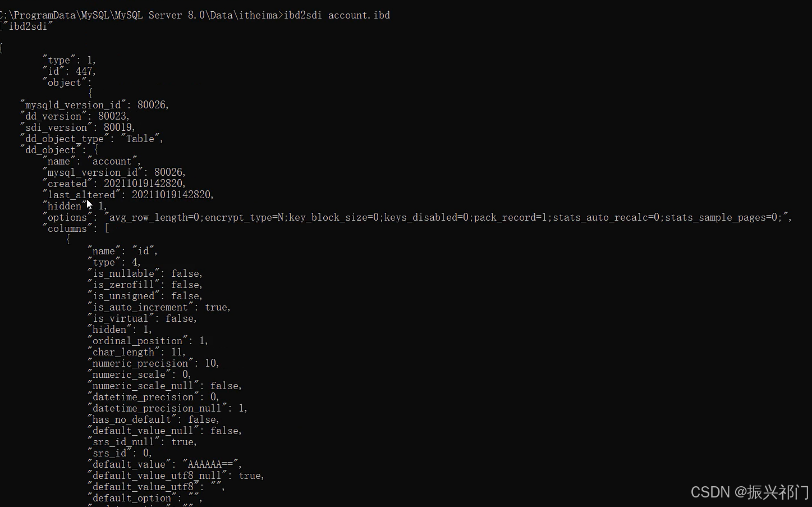
Task: Click the ibd2sdi account.ibd command text
Action: [x=337, y=15]
